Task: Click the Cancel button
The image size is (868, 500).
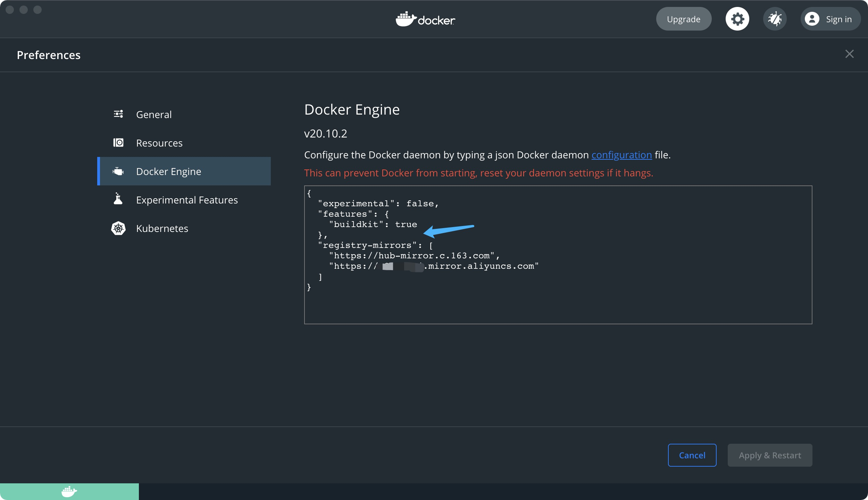Action: 692,455
